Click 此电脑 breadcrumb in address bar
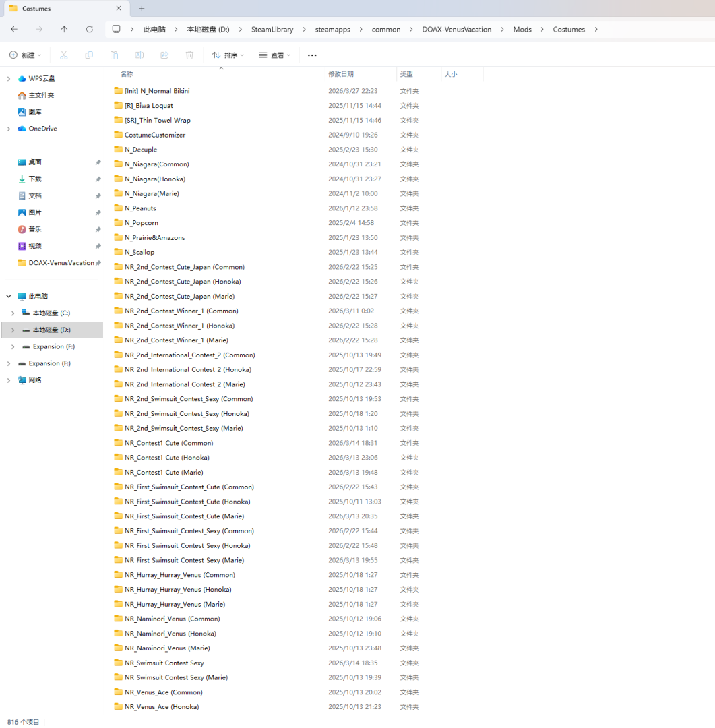 (154, 29)
